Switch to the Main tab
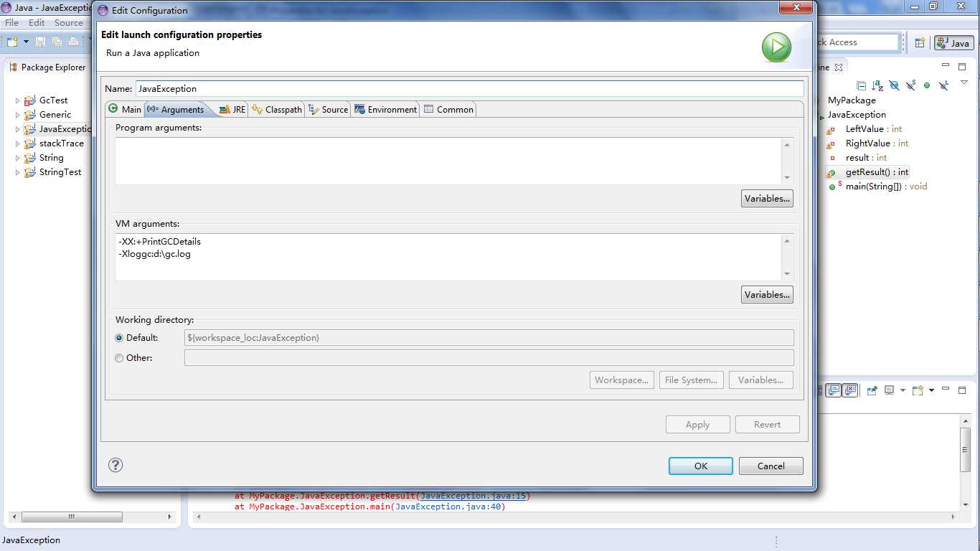 125,109
